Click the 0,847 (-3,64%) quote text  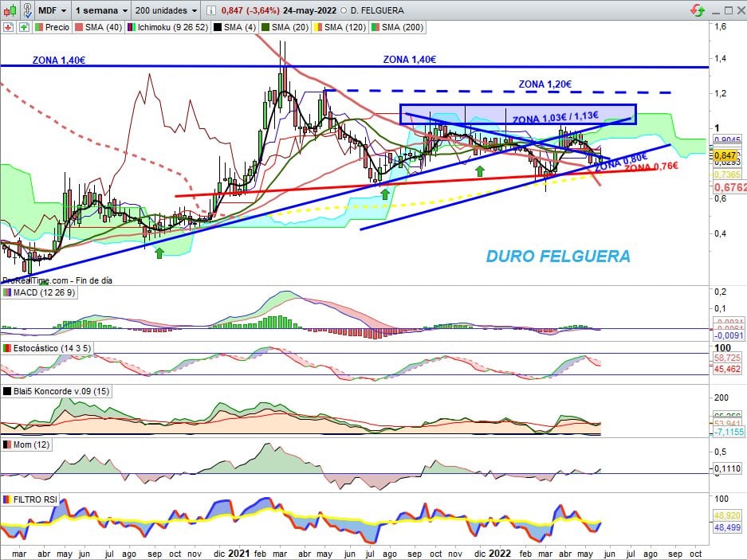click(250, 10)
